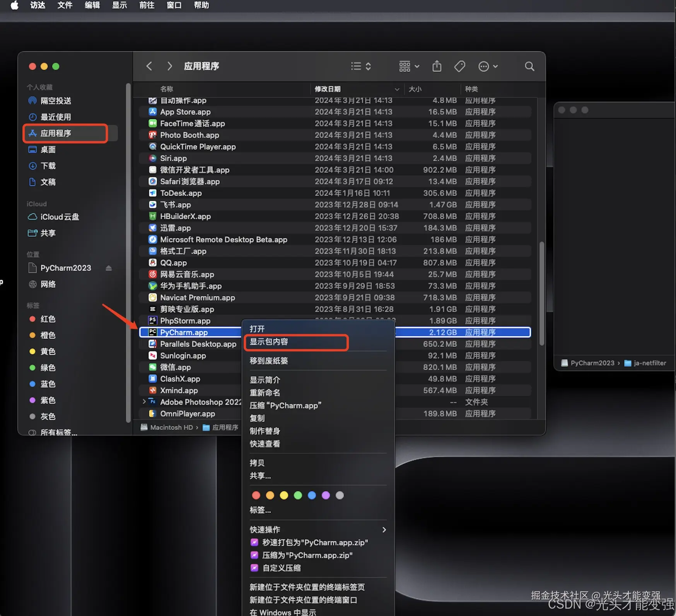Open iCloud云盘 in the sidebar

[x=60, y=217]
